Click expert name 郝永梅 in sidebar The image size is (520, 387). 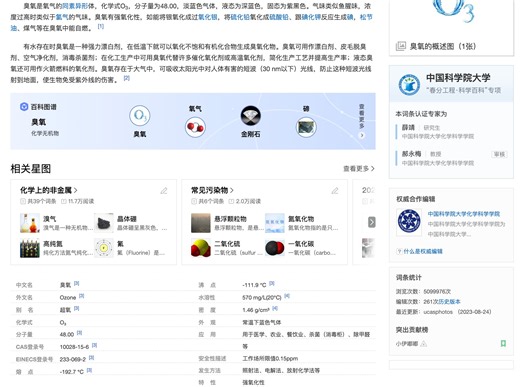[411, 154]
